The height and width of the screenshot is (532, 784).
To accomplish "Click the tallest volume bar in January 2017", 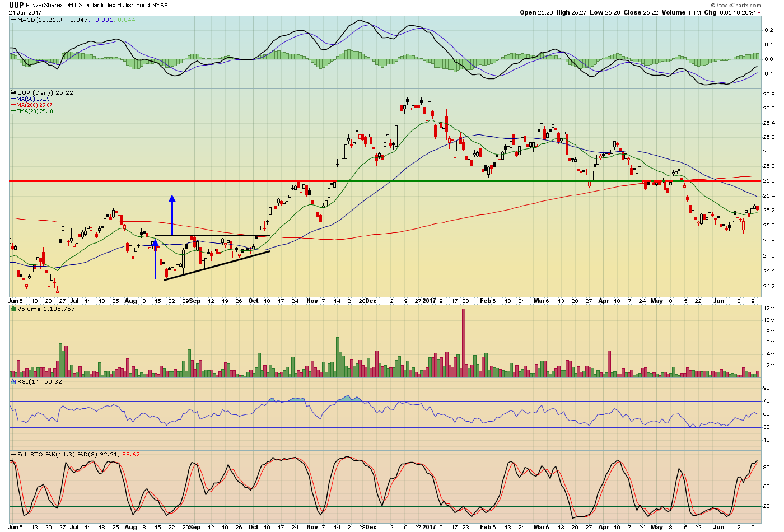I will point(464,343).
